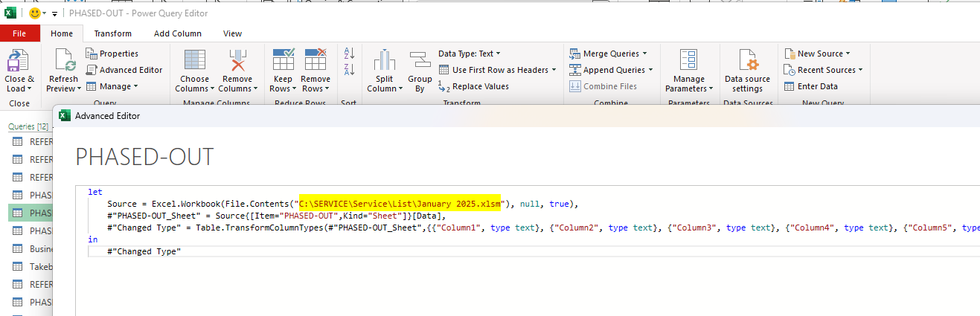Switch to the Home tab
Screen dimensions: 980x316
pyautogui.click(x=62, y=33)
